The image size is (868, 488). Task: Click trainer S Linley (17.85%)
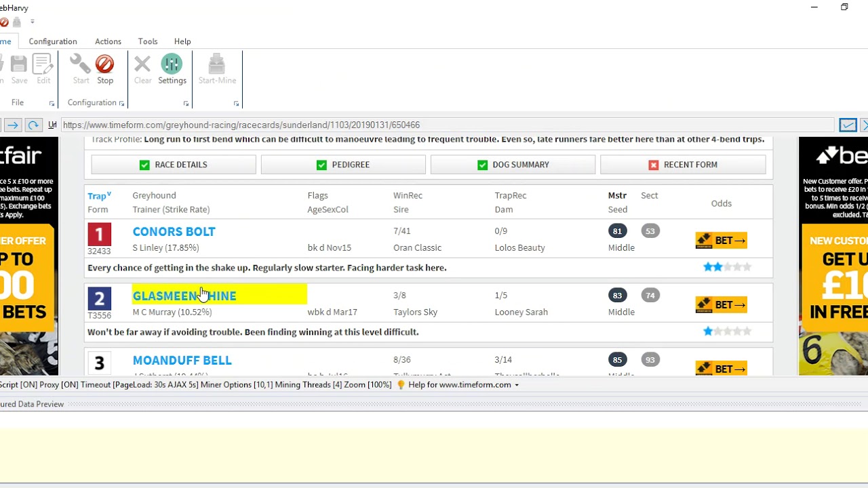[x=165, y=248]
